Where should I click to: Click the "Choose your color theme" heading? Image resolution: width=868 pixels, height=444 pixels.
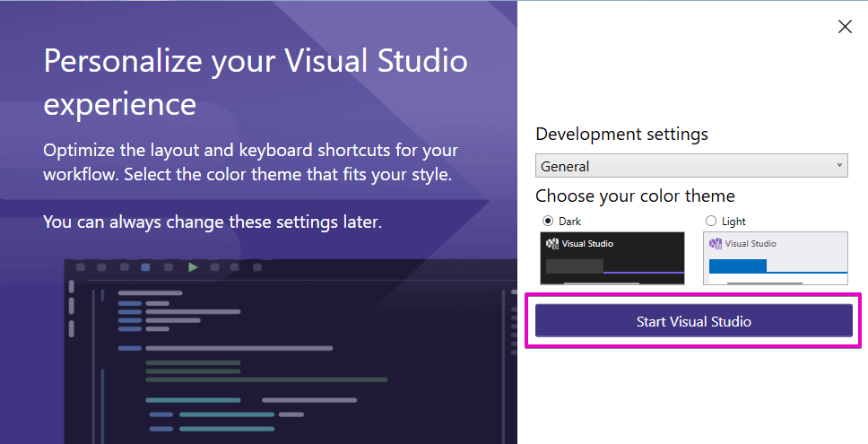pos(635,196)
